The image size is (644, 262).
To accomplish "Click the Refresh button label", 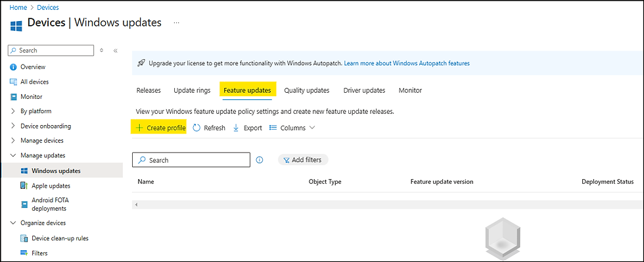I will 214,128.
